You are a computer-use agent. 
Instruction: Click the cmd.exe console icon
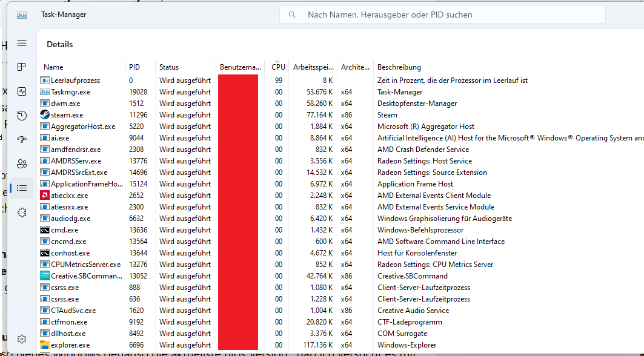click(x=45, y=230)
